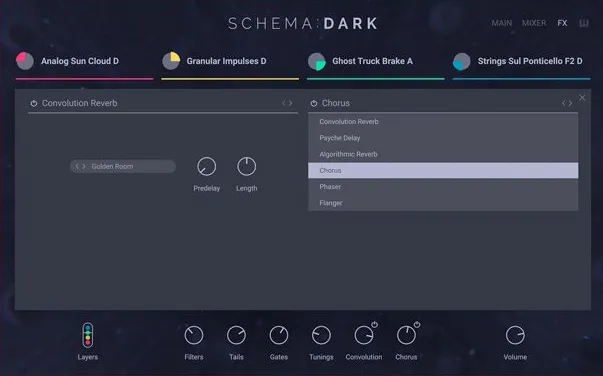
Task: Click previous effect arrow in Chorus header
Action: [x=564, y=103]
